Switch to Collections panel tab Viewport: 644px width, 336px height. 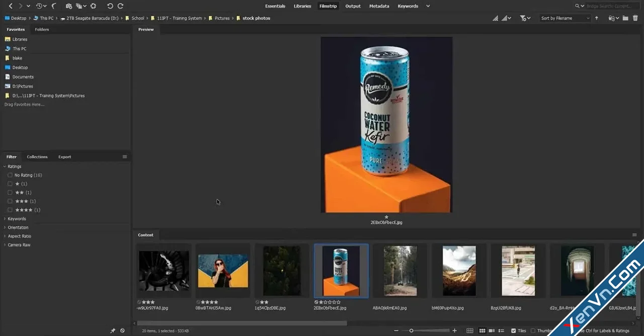click(37, 156)
